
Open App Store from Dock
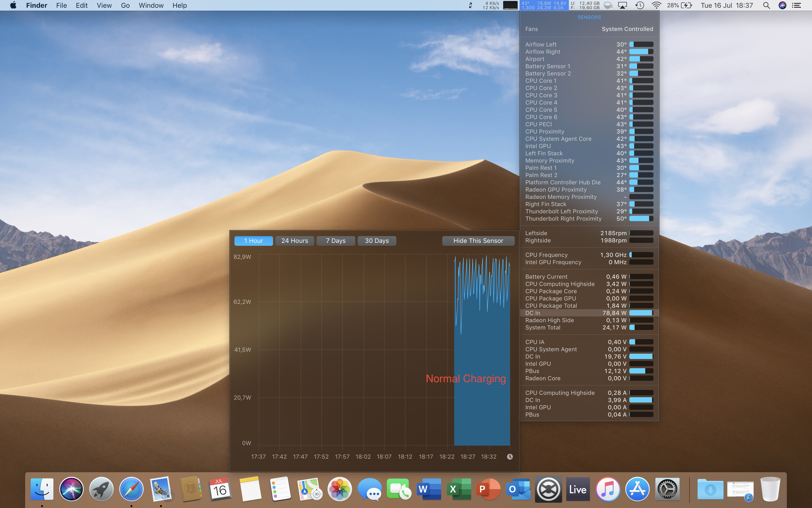638,489
